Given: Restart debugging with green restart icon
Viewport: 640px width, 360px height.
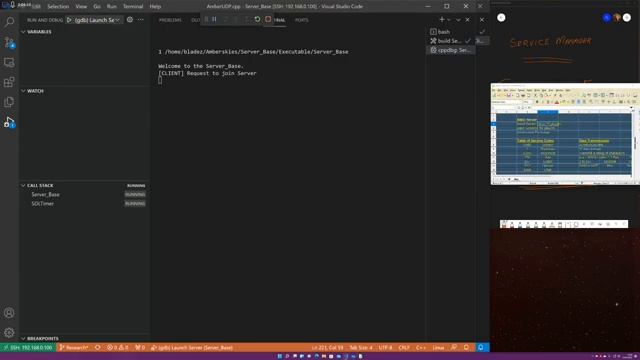Looking at the screenshot, I should pyautogui.click(x=257, y=19).
